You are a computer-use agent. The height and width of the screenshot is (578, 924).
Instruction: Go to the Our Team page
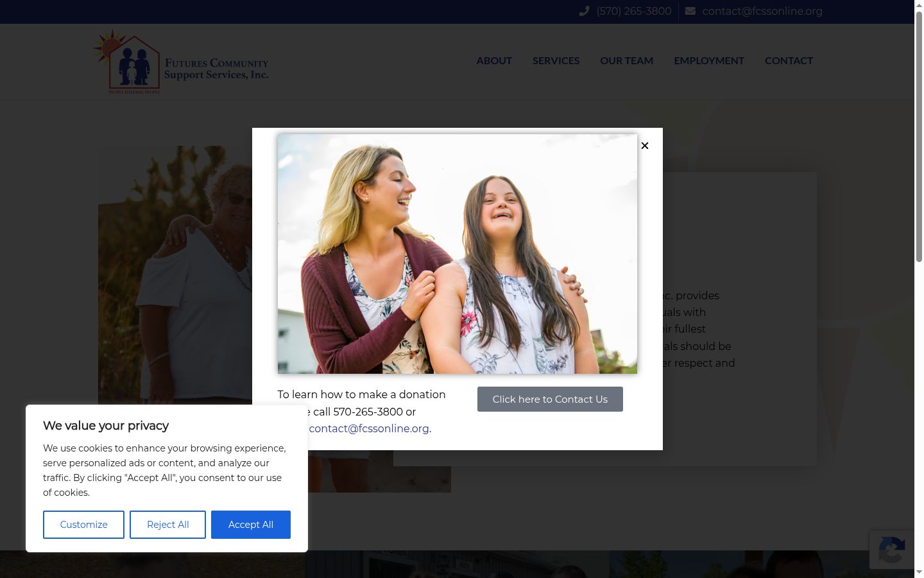(x=626, y=60)
